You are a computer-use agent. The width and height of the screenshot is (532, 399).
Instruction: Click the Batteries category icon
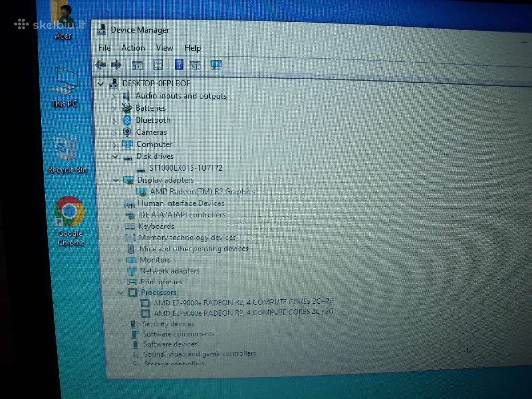click(x=127, y=108)
